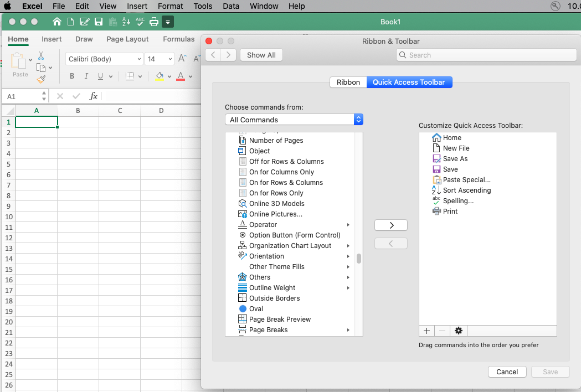
Task: Click the Print icon in title bar
Action: pyautogui.click(x=154, y=22)
